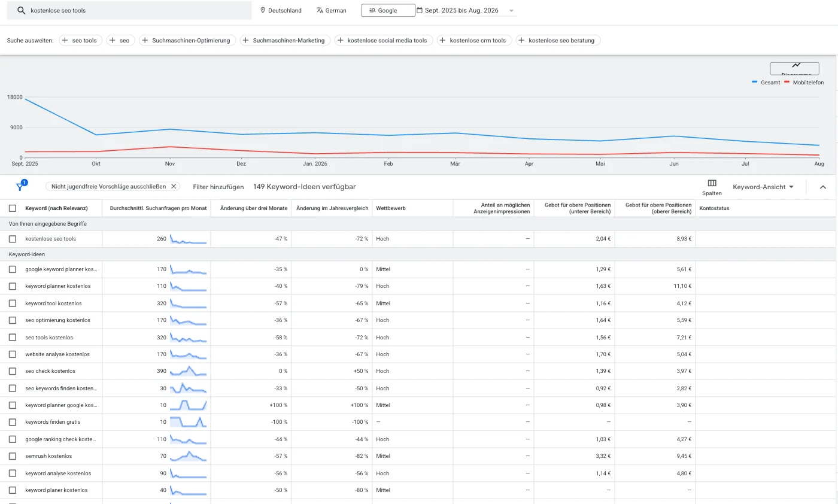Select the 'semrush kostenlos' row checkbox

[13, 456]
